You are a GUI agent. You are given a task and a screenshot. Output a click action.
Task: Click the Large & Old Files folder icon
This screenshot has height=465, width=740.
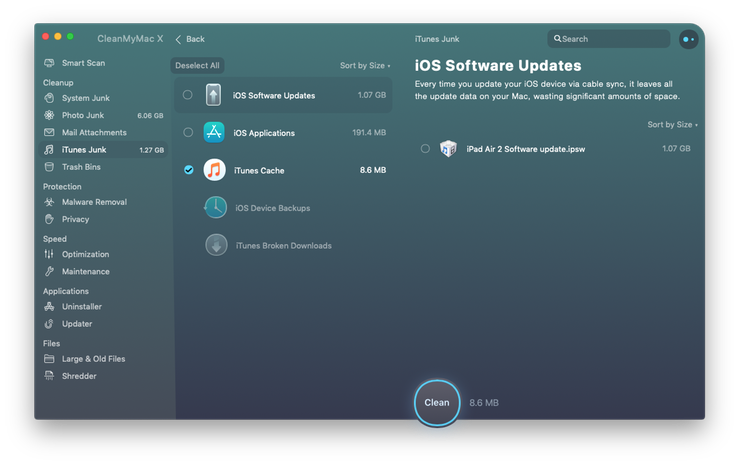pyautogui.click(x=49, y=359)
